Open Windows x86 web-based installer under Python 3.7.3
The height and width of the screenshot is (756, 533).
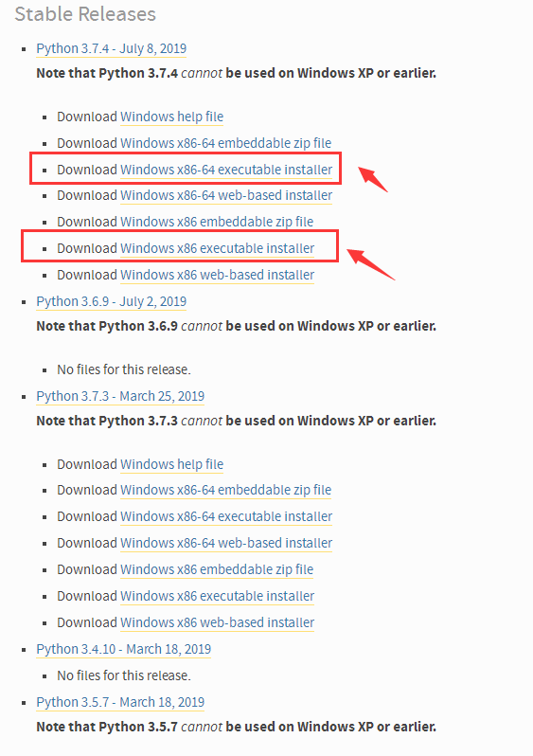click(217, 622)
